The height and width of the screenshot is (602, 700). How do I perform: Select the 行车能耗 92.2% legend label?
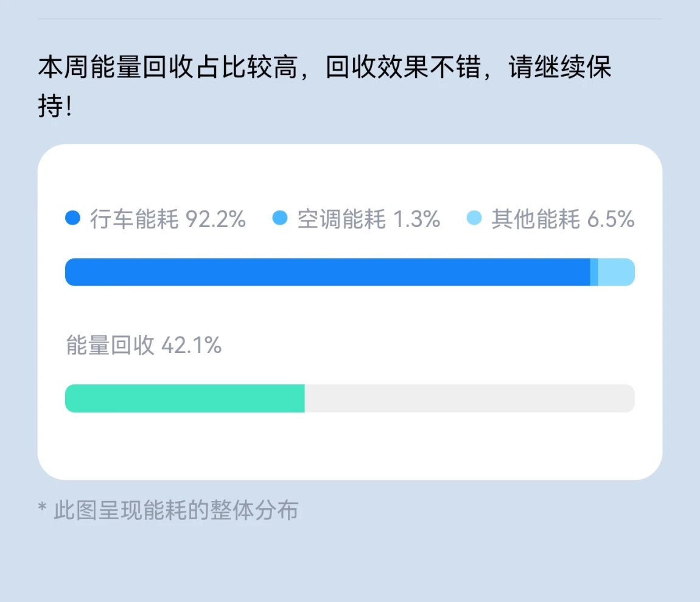pos(168,219)
